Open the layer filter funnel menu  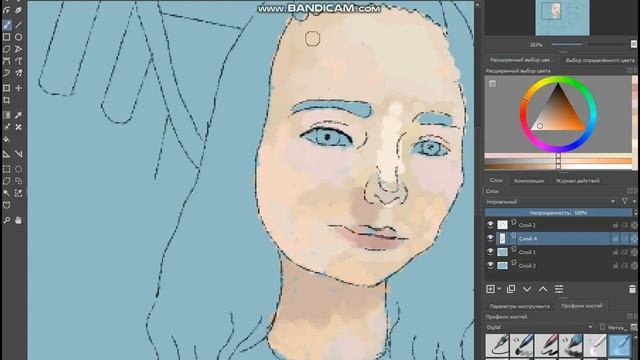click(625, 201)
